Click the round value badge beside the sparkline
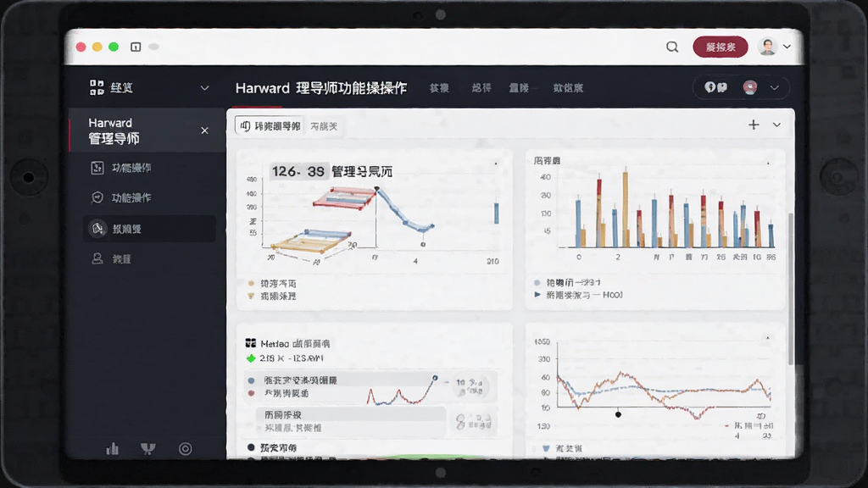The image size is (868, 488). [470, 385]
